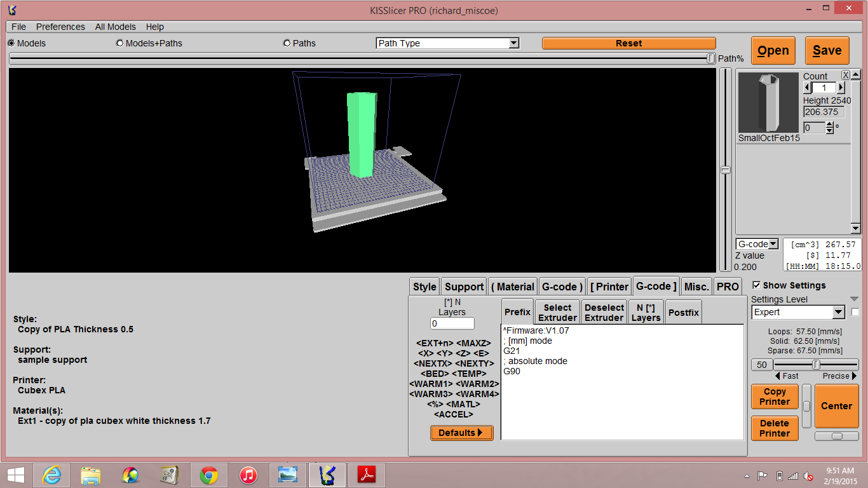The image size is (868, 488).
Task: Click the volume icon in system tray
Action: point(808,476)
